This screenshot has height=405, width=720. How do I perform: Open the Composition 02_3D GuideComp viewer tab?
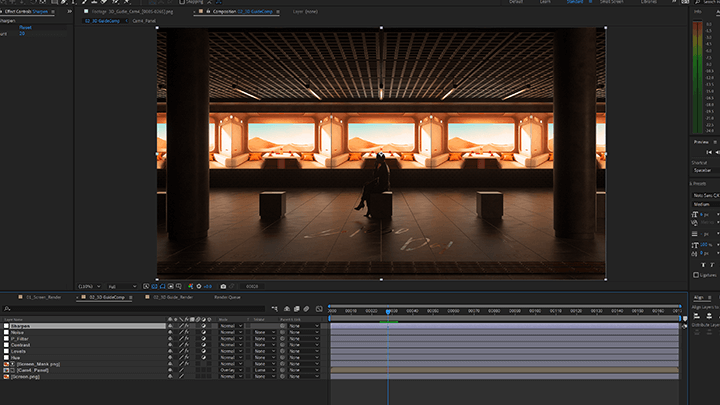242,11
